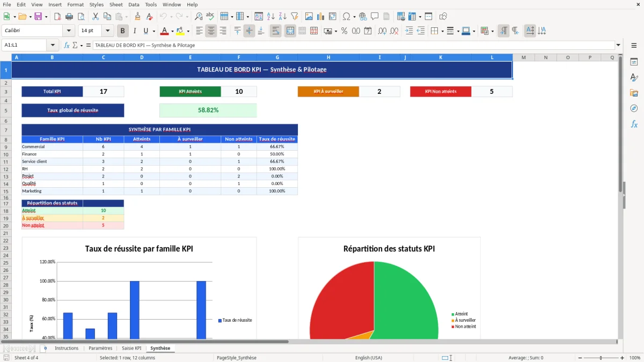Open Function Wizard fx icon
This screenshot has width=644, height=362.
[67, 45]
